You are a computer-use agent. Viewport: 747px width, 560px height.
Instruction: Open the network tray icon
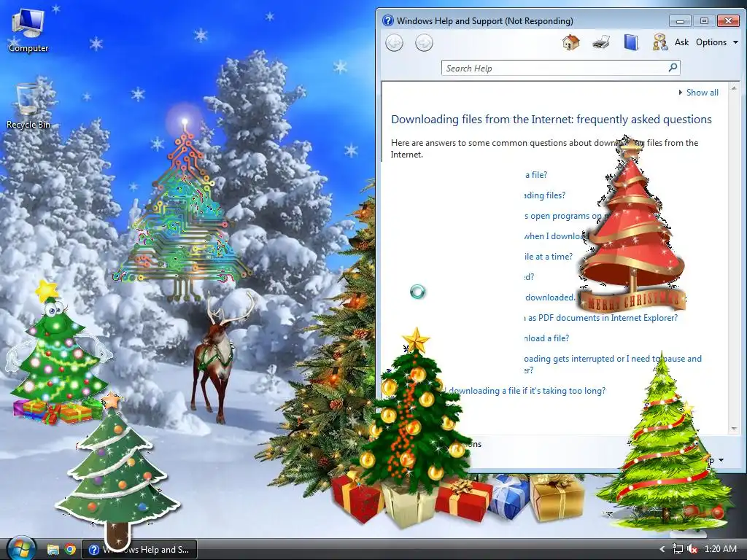click(677, 549)
